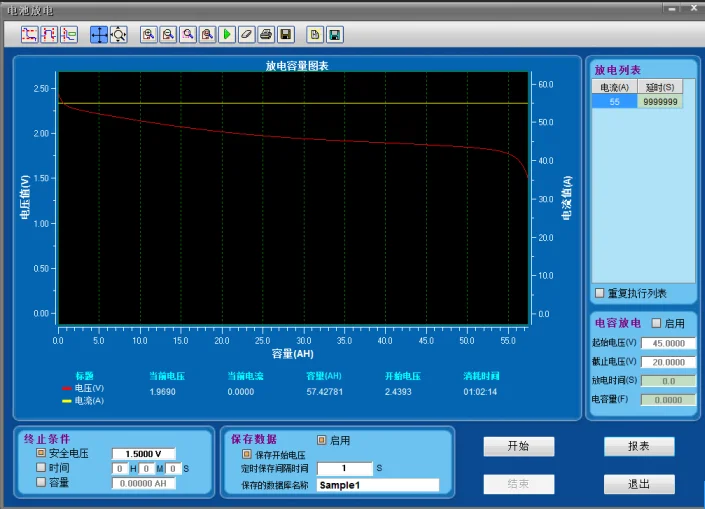Click the 报表 button
Viewport: 705px width, 509px height.
point(638,446)
